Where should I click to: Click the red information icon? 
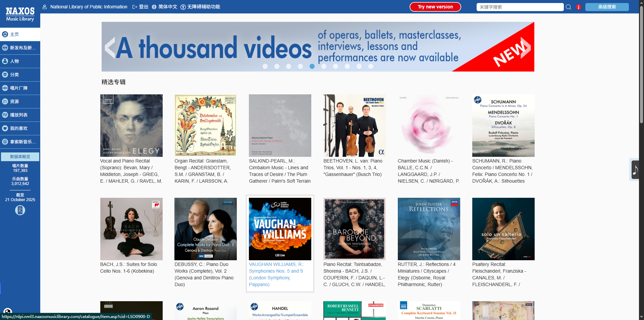(579, 7)
